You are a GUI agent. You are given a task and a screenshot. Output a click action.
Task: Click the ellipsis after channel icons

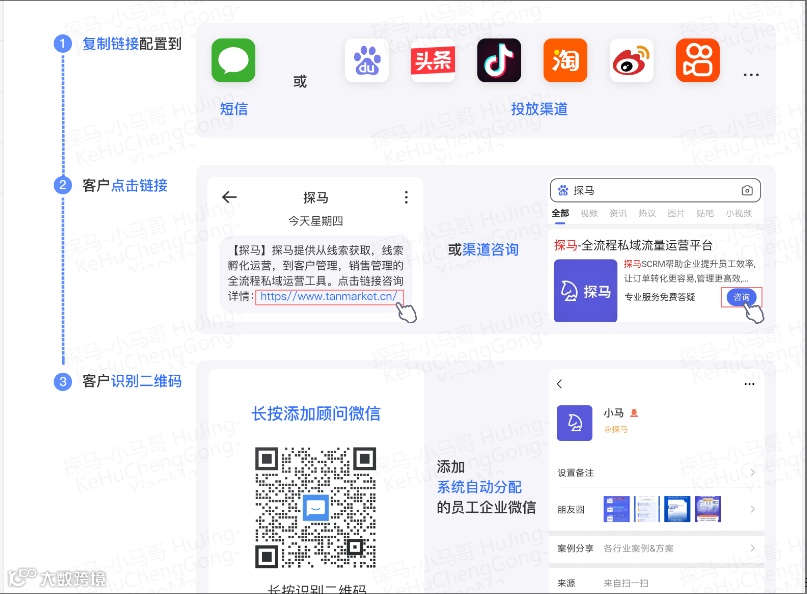click(x=751, y=75)
